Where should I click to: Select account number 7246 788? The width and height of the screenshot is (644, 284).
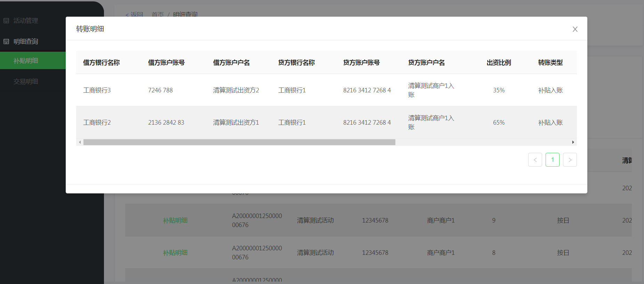coord(160,90)
